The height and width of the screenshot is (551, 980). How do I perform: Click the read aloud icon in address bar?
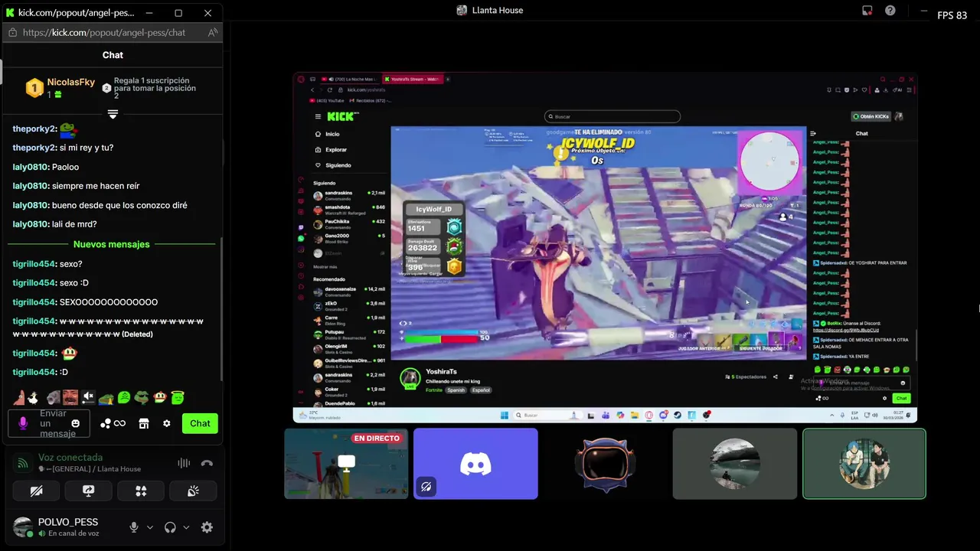[x=213, y=33]
